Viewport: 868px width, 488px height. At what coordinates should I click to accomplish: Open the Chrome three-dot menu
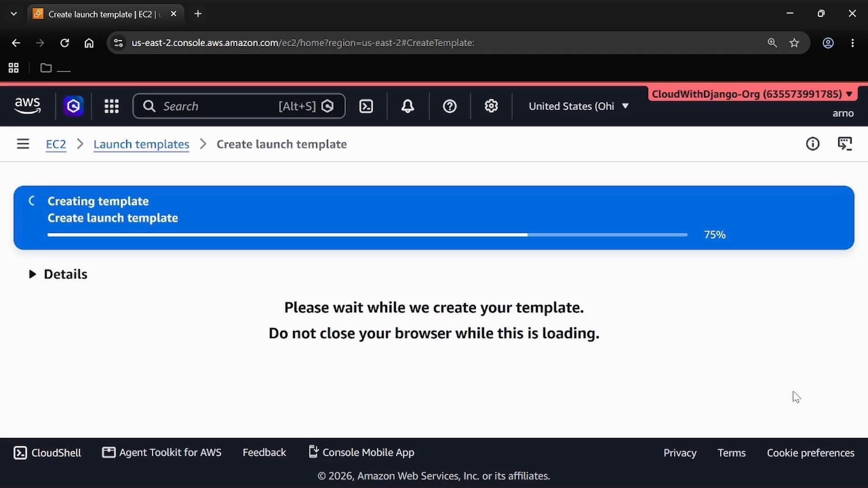click(x=853, y=43)
